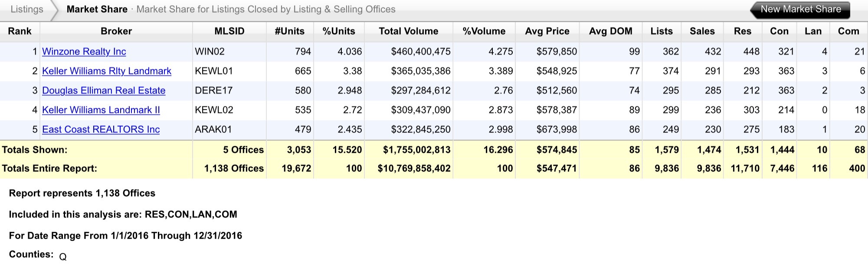Viewport: 868px width, 267px height.
Task: Click the New Market Share button
Action: (x=800, y=10)
